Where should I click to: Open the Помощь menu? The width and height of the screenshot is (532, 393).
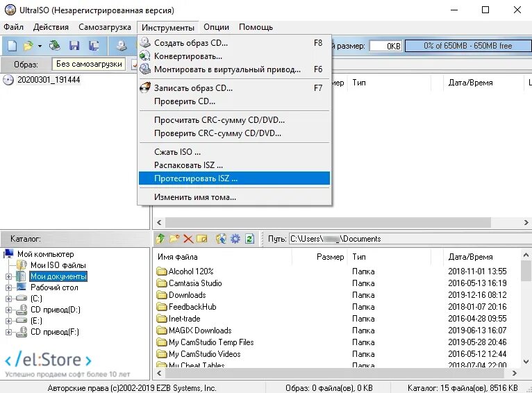256,27
